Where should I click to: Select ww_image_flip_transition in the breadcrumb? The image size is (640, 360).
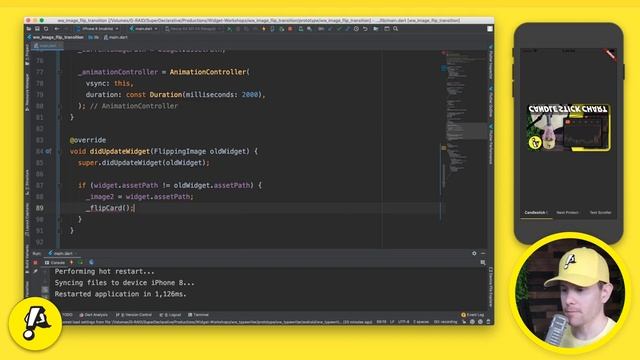click(x=55, y=37)
